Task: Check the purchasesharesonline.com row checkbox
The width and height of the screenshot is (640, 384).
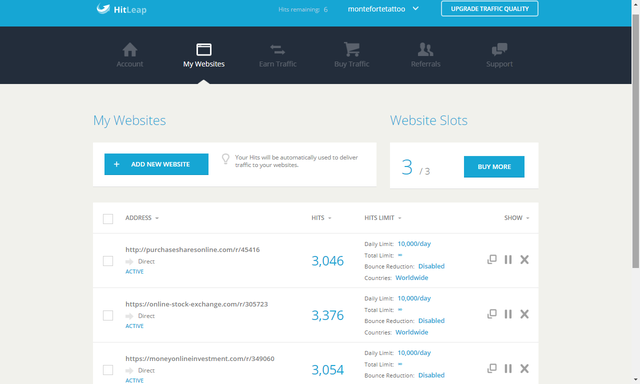Action: click(108, 261)
